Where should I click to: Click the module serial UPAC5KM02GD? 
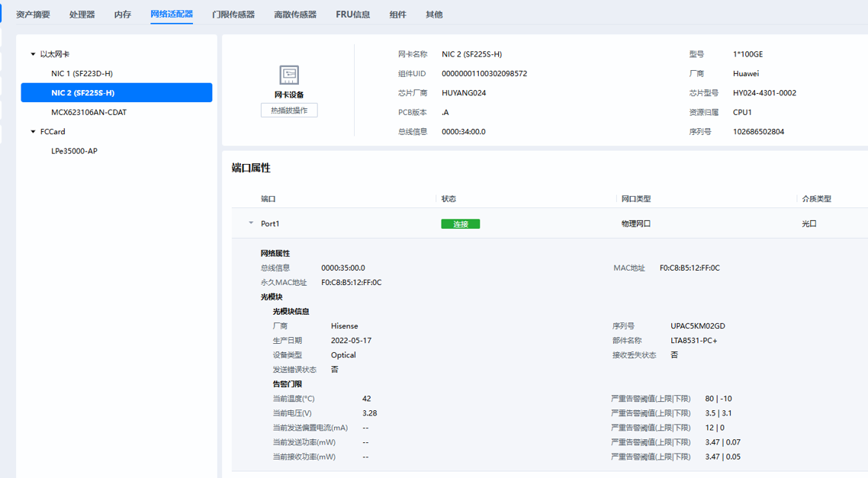(x=697, y=326)
